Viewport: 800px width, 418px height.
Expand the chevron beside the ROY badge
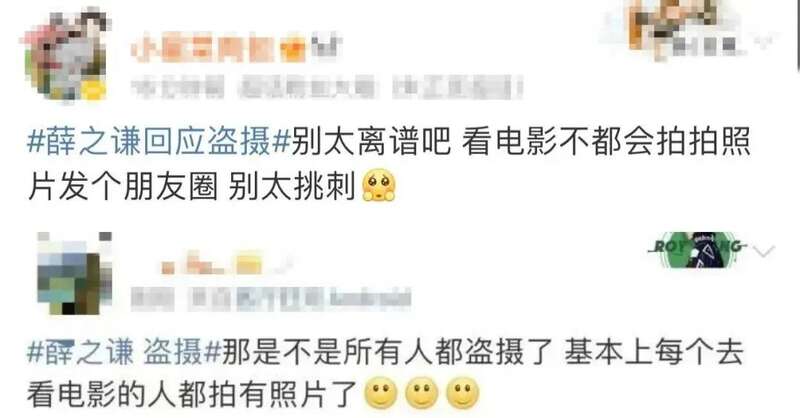point(764,251)
